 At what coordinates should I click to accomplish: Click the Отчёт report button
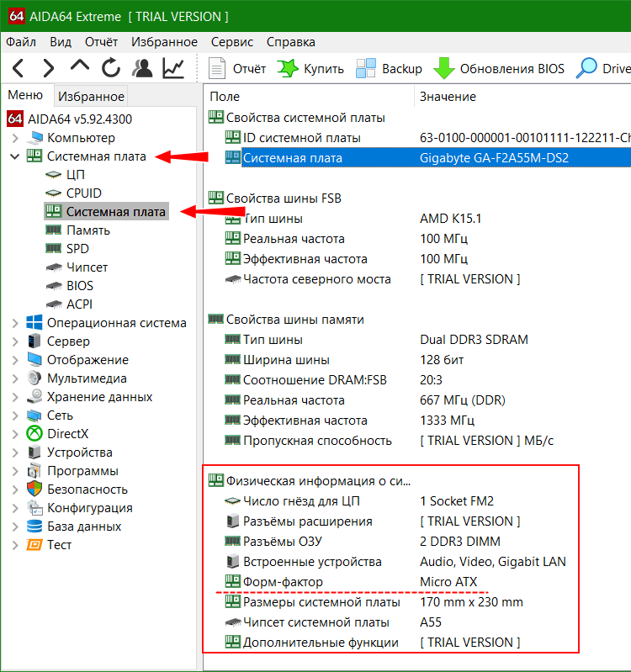[x=237, y=69]
